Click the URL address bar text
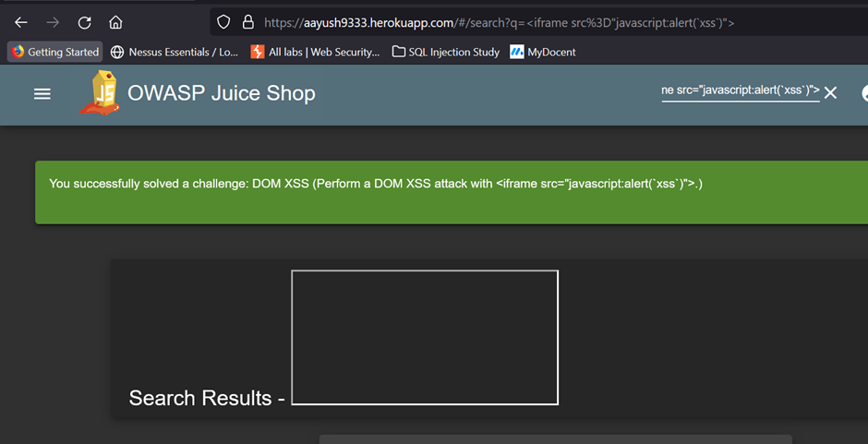The width and height of the screenshot is (868, 444). (x=499, y=22)
